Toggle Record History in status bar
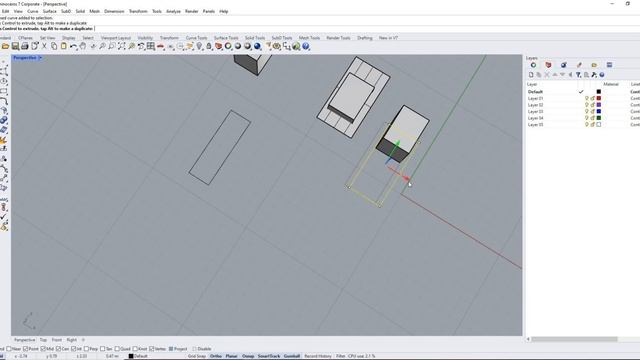 point(318,356)
